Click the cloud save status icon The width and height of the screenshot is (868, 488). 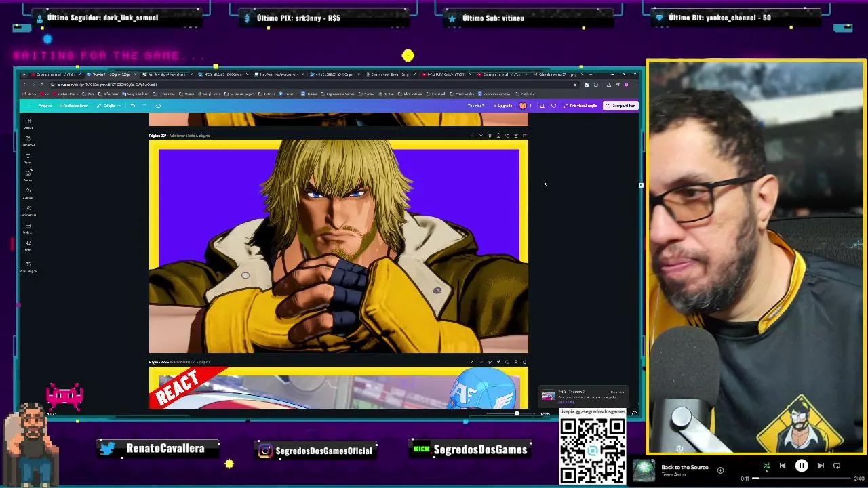click(158, 106)
